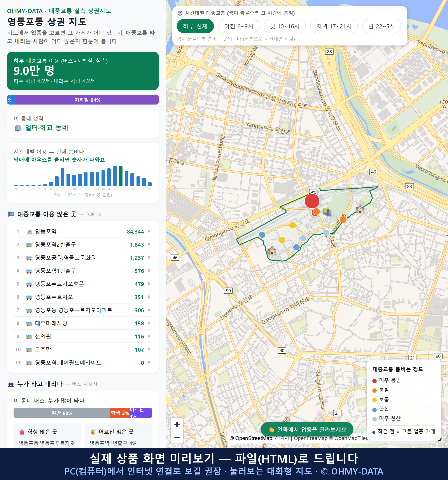
Task: Locate 영등포동.영등포푸르지오아파트 via its pin icon
Action: (149, 310)
